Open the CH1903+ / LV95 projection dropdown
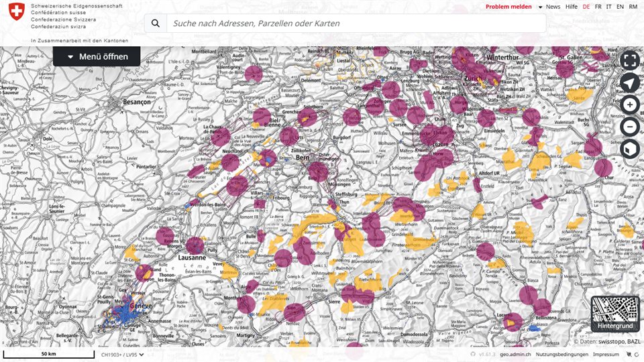 click(122, 354)
